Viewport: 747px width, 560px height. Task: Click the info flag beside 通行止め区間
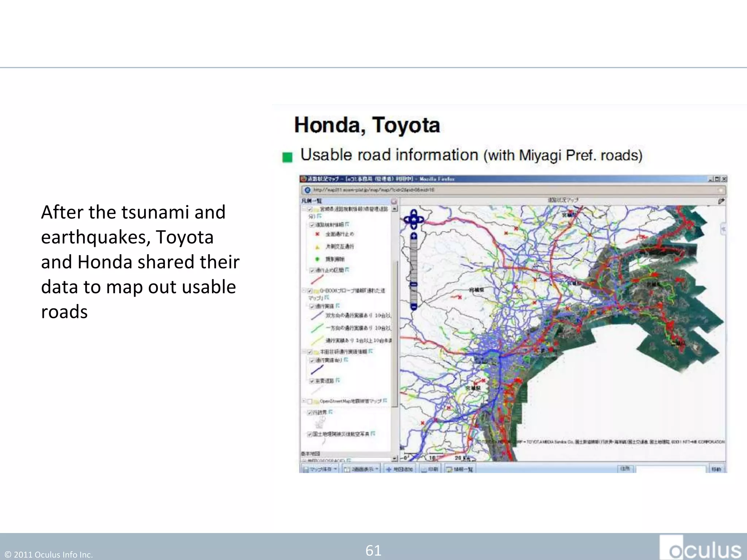347,270
